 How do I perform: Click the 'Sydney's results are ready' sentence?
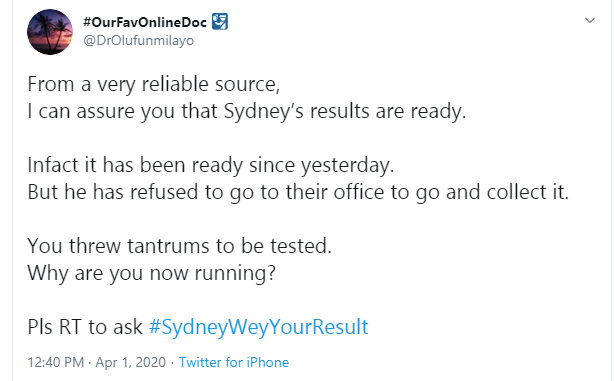point(247,111)
